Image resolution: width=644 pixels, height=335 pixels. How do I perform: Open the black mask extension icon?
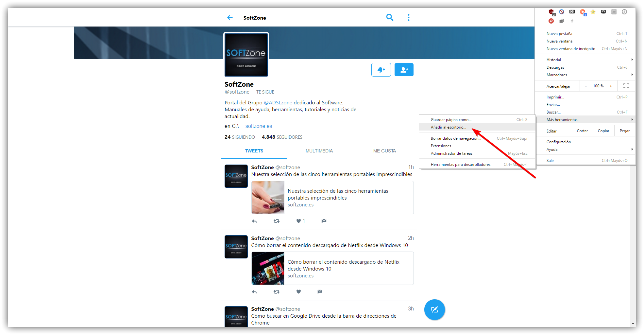point(603,12)
